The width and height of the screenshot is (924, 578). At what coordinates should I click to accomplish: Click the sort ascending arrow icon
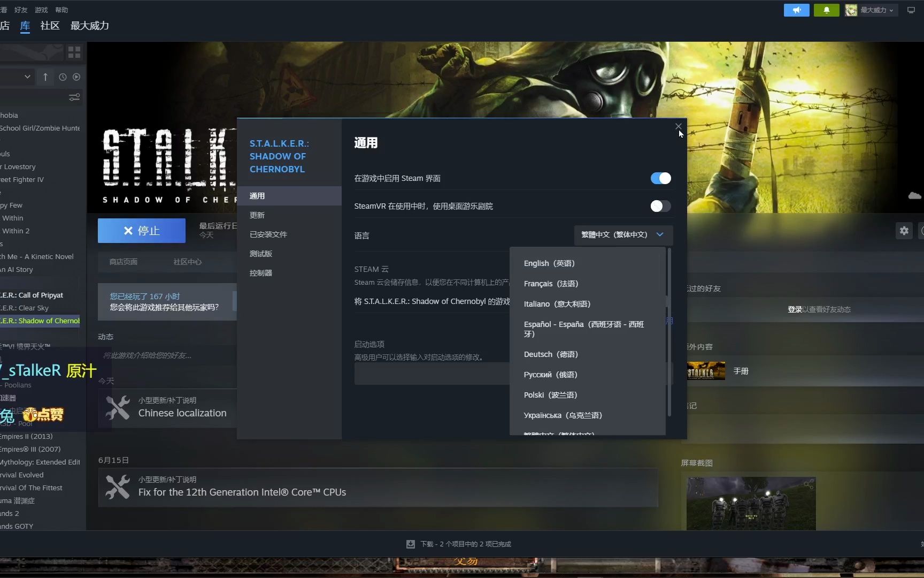[45, 77]
